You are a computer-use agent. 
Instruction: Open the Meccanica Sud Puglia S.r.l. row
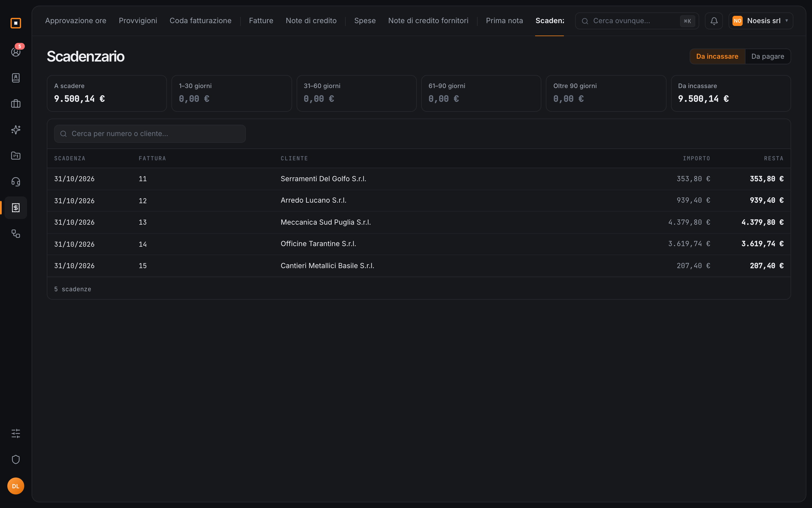pyautogui.click(x=419, y=222)
